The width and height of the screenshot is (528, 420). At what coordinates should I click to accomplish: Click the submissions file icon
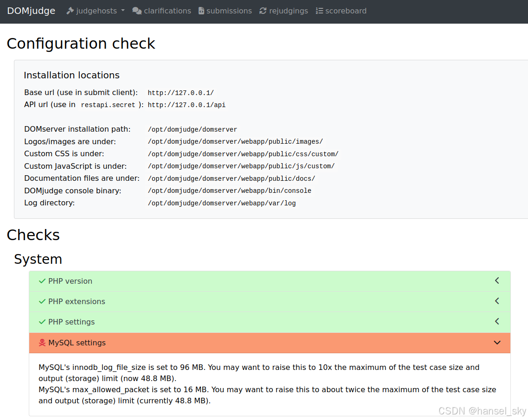point(201,11)
